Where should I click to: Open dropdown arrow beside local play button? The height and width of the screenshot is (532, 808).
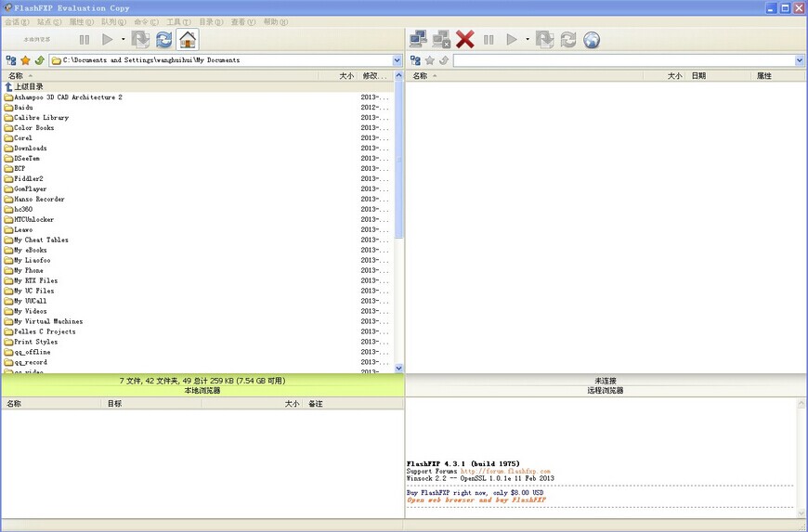[x=123, y=40]
